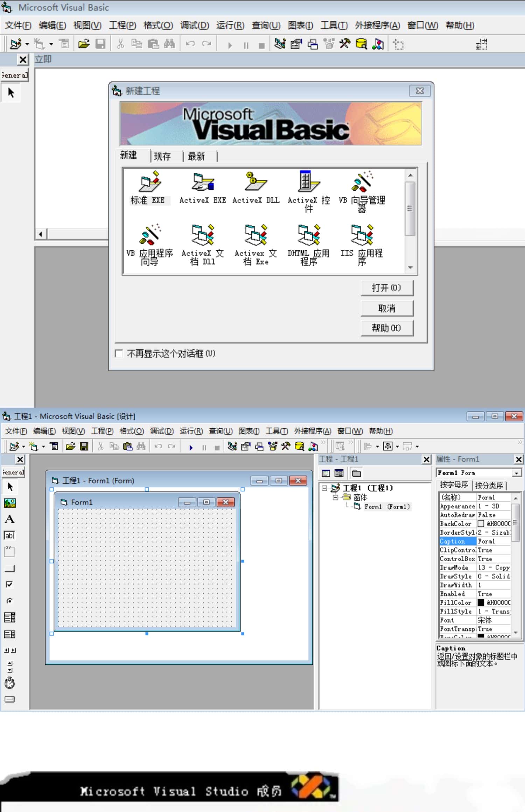
Task: Close the 属性 - Form1 panel
Action: pos(519,459)
